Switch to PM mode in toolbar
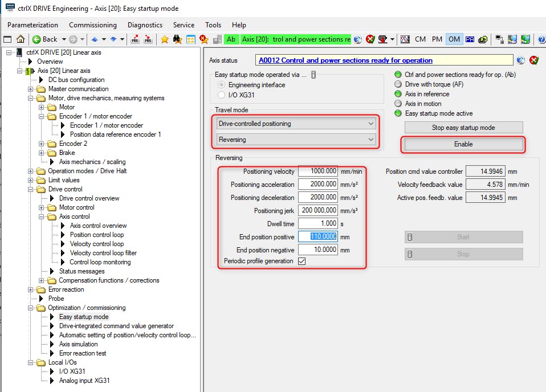This screenshot has width=546, height=392. 437,39
